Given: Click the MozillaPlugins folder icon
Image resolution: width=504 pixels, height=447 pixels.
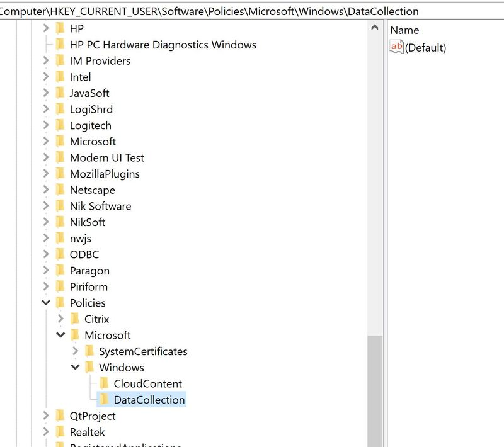Looking at the screenshot, I should pyautogui.click(x=60, y=173).
